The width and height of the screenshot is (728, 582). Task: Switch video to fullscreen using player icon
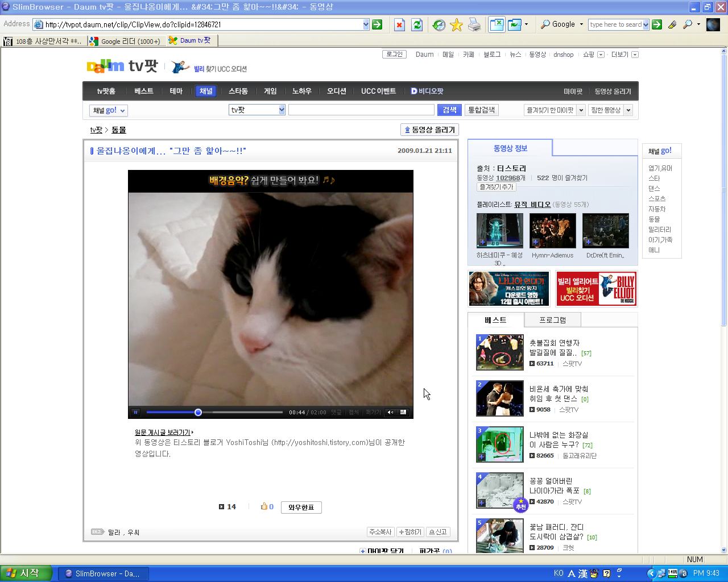[x=403, y=412]
